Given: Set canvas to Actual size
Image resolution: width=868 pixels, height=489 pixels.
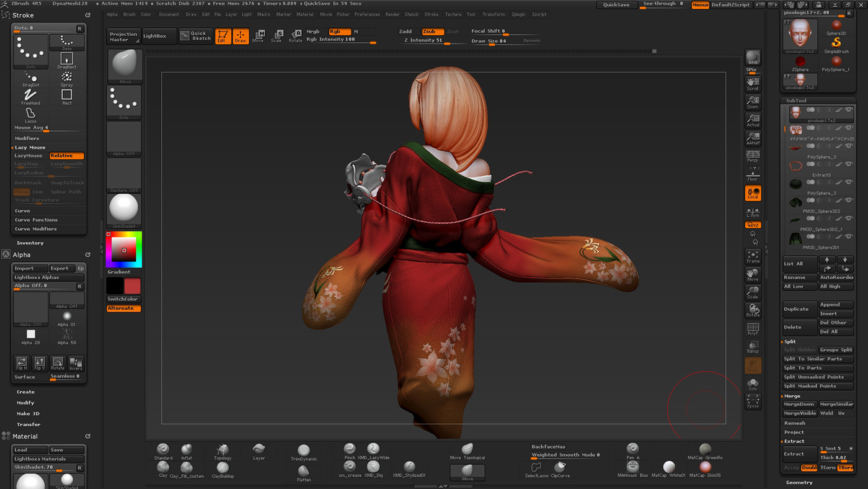Looking at the screenshot, I should coord(753,120).
